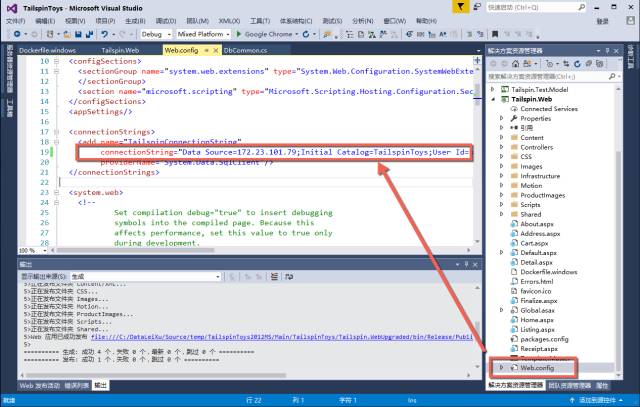
Task: Close the Web.config editor tab
Action: pyautogui.click(x=216, y=50)
